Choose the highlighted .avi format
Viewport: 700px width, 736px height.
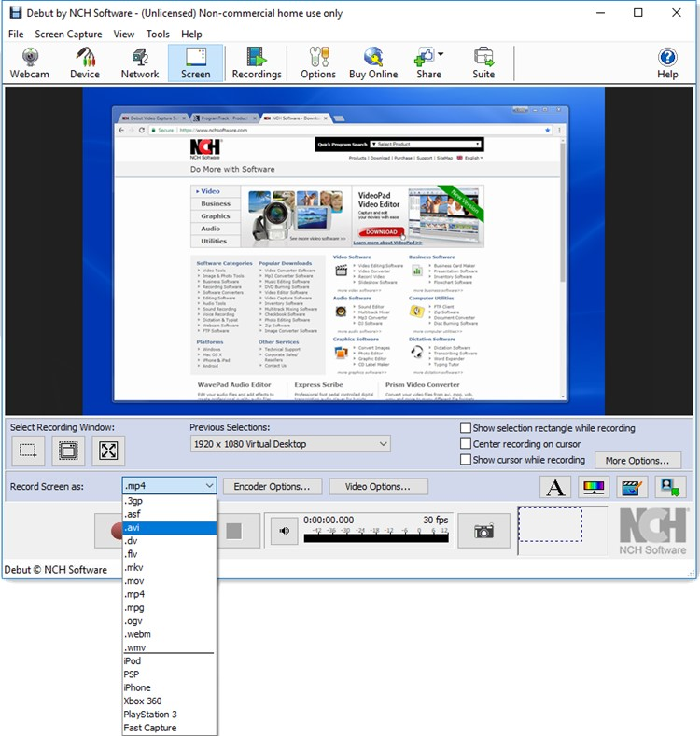click(170, 528)
